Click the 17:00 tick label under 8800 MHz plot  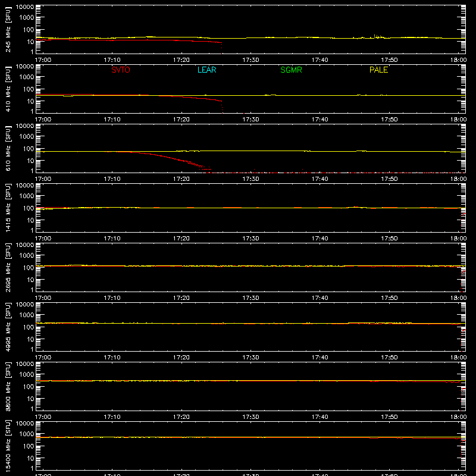(43, 417)
